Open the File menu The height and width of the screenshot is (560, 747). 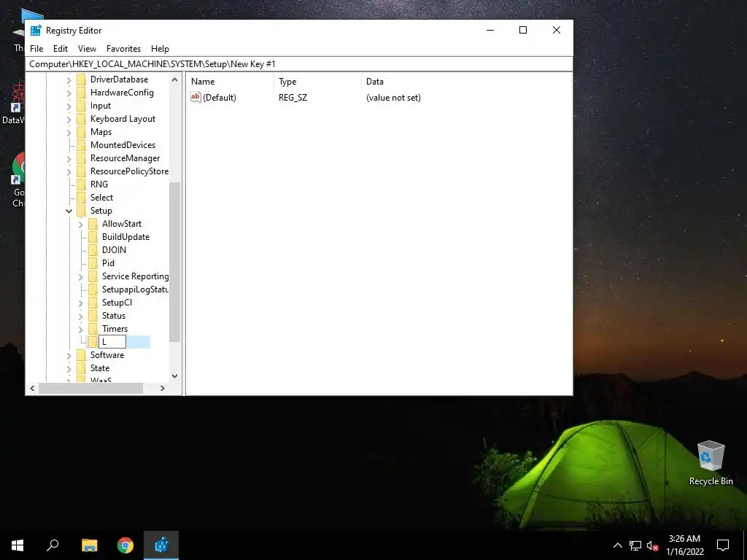point(36,49)
